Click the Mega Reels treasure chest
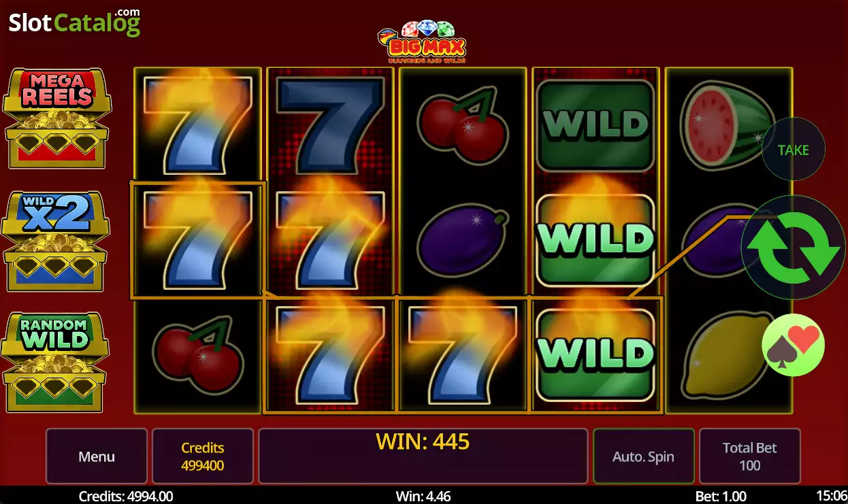 pyautogui.click(x=56, y=118)
